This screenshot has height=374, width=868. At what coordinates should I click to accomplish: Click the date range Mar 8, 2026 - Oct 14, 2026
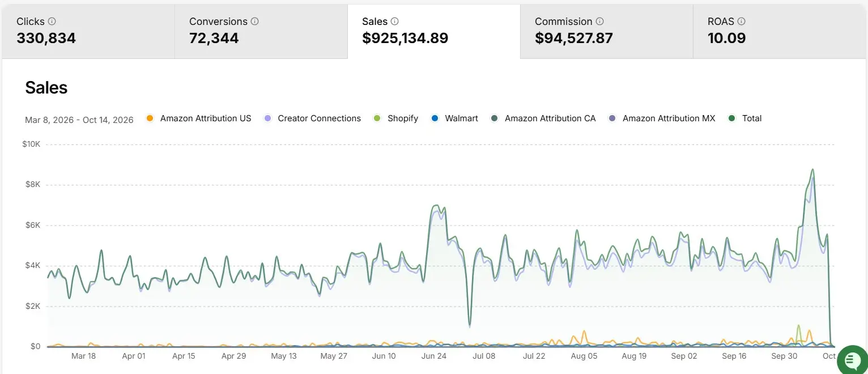[79, 120]
